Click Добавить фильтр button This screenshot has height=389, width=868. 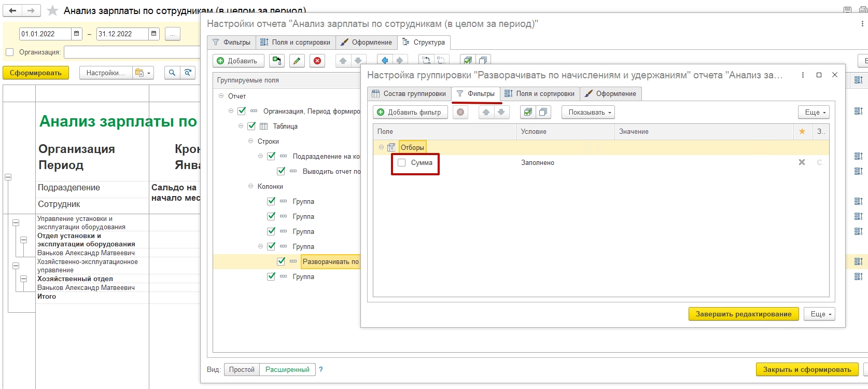[410, 112]
